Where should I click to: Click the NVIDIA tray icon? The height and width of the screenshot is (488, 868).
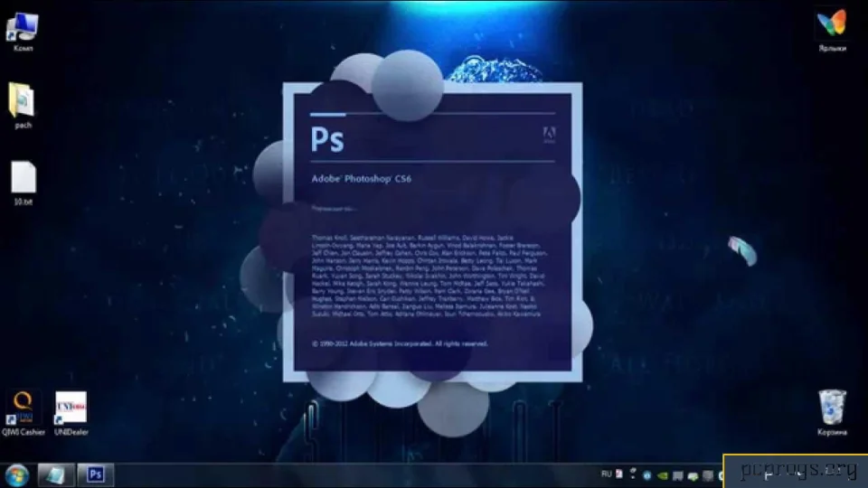tap(663, 476)
